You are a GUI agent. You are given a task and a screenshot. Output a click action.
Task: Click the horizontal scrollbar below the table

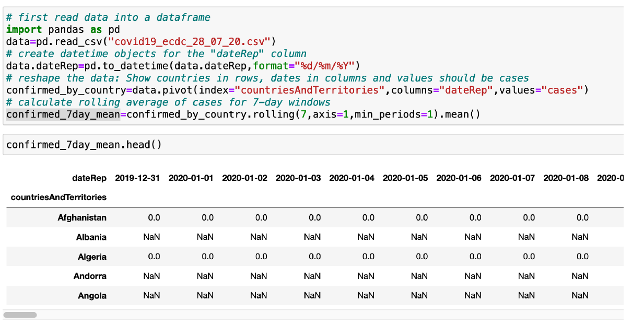coord(20,315)
